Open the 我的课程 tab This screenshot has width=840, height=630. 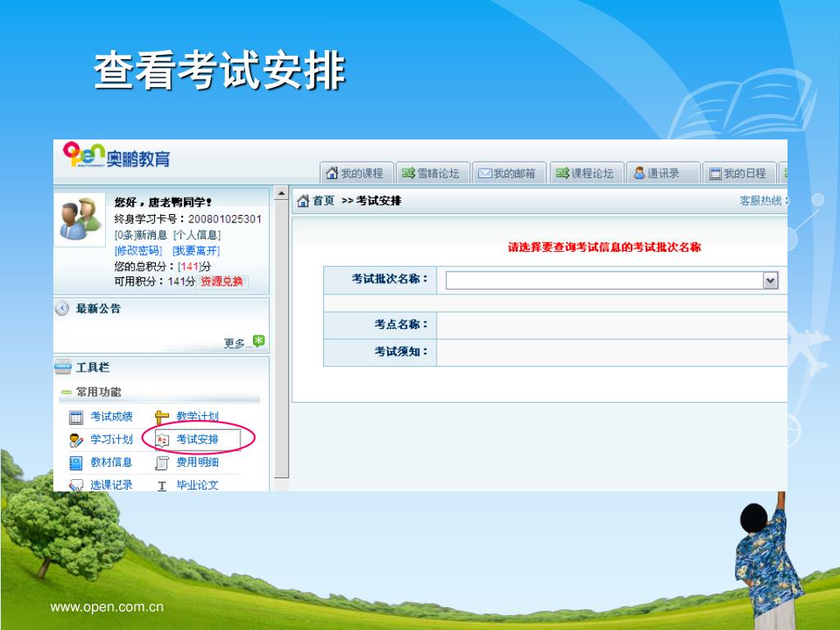coord(357,173)
